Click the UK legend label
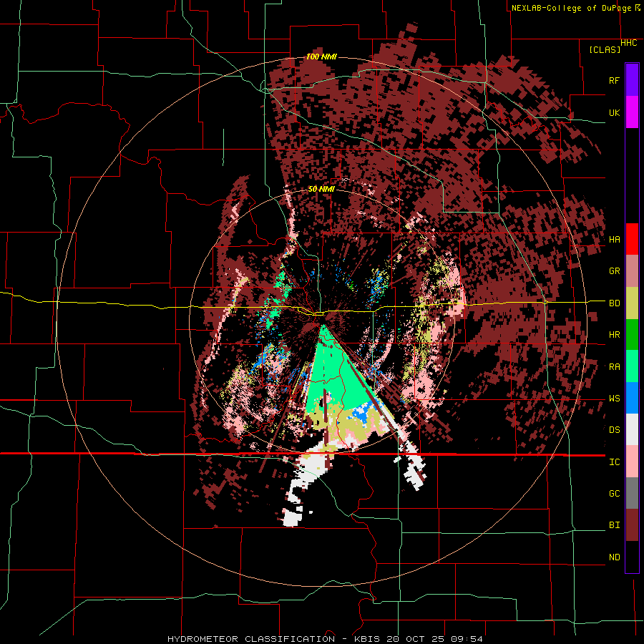The image size is (644, 644). tap(615, 112)
